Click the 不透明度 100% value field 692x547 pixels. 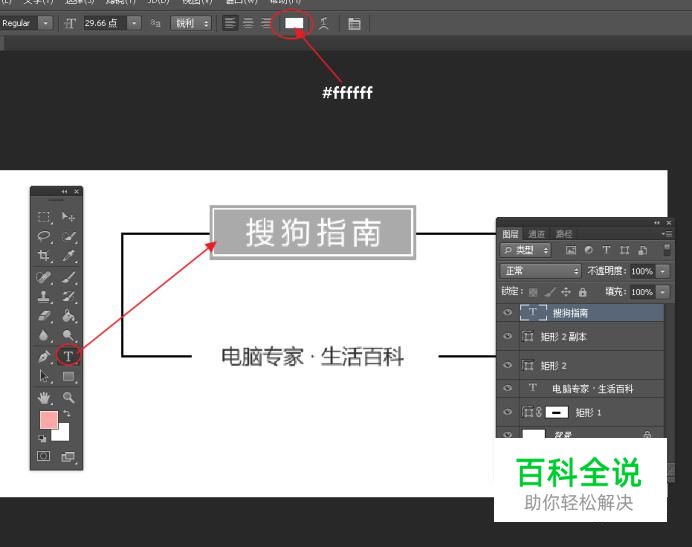[642, 271]
